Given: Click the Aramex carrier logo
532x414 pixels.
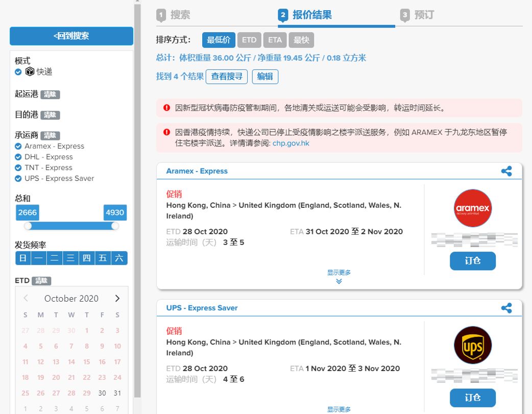Looking at the screenshot, I should click(473, 208).
